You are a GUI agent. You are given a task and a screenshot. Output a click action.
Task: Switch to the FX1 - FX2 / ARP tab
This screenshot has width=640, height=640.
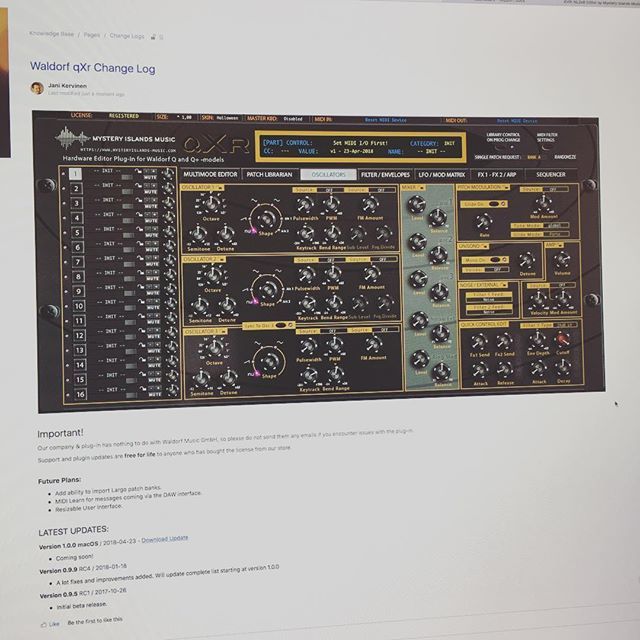497,175
